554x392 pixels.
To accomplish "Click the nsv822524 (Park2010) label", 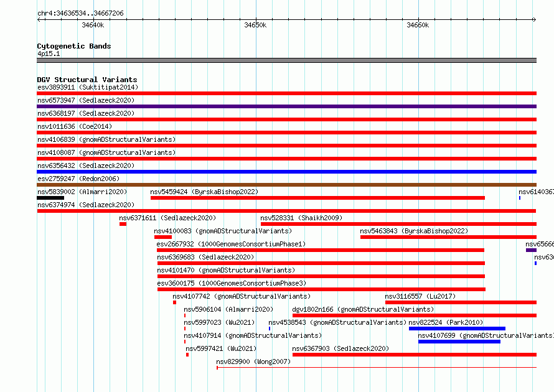I will pyautogui.click(x=446, y=322).
